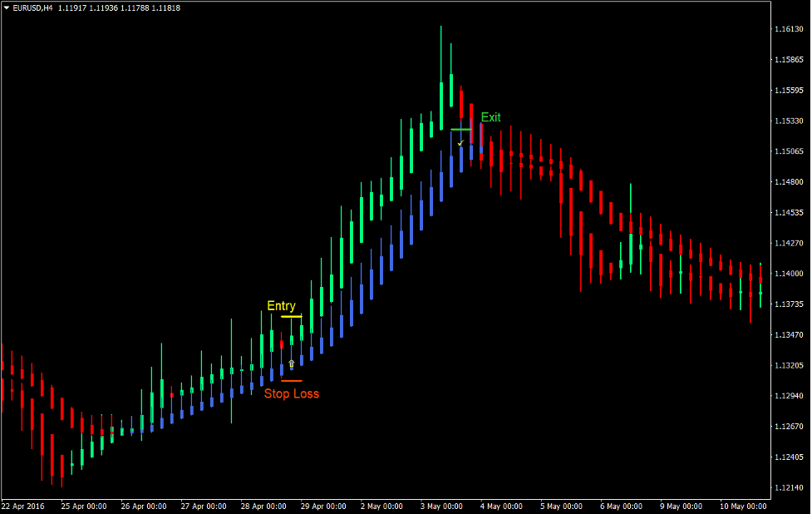Click the 29 Apr 00:00 time label
Screen dimensions: 812x514
pyautogui.click(x=323, y=506)
